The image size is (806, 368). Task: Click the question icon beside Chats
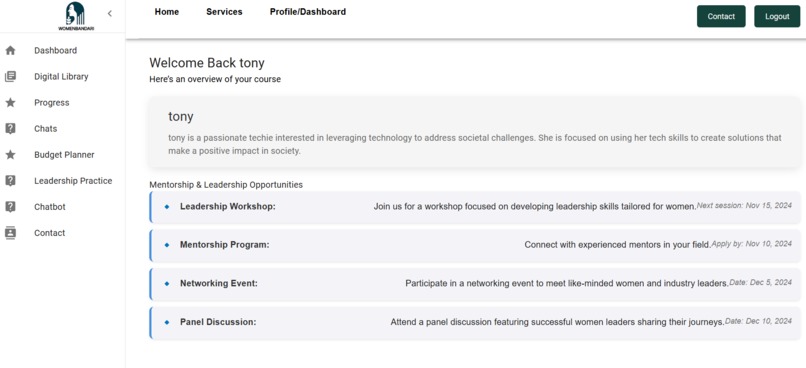click(10, 128)
